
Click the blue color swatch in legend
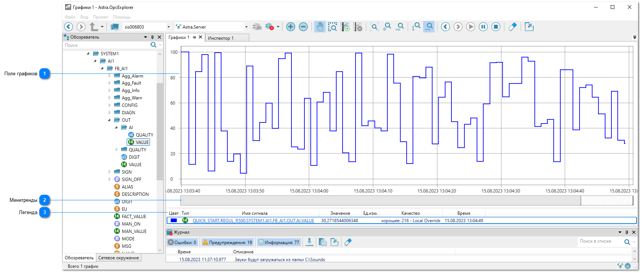coord(174,220)
